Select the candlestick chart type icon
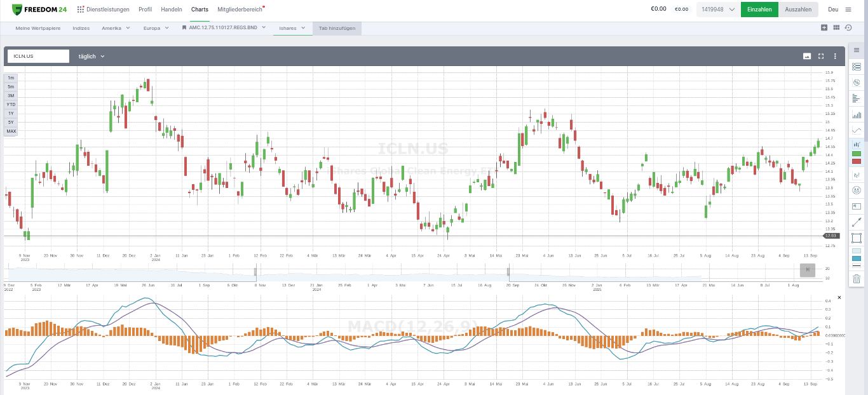The width and height of the screenshot is (868, 395). coord(856,145)
